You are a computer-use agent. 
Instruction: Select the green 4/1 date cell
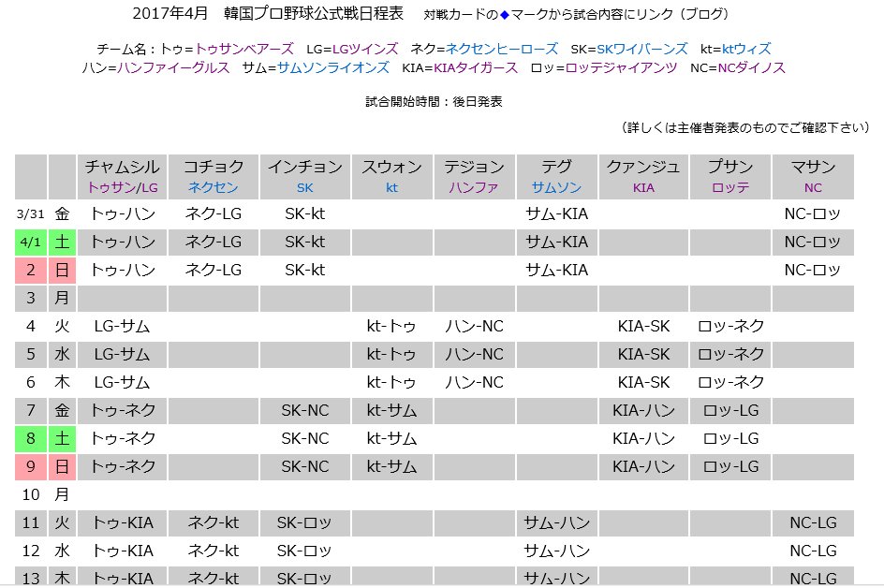pyautogui.click(x=31, y=242)
